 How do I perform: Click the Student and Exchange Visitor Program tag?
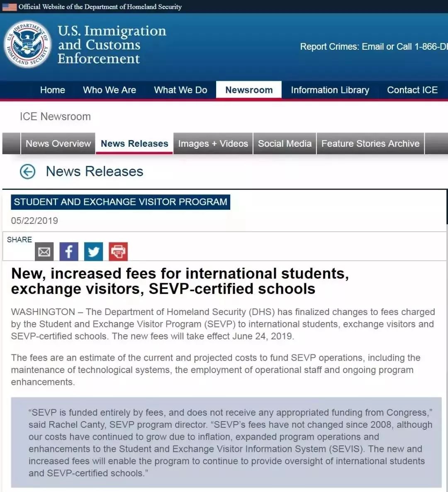coord(120,202)
